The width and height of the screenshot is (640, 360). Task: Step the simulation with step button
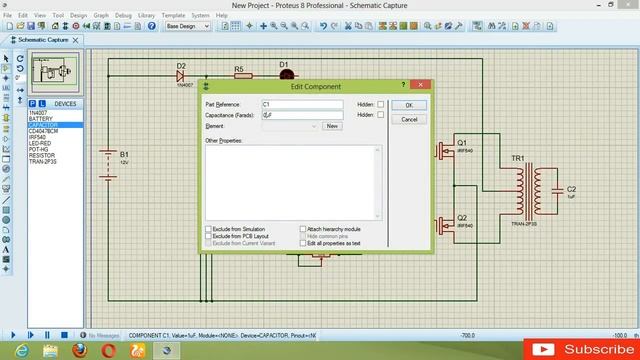(x=31, y=335)
